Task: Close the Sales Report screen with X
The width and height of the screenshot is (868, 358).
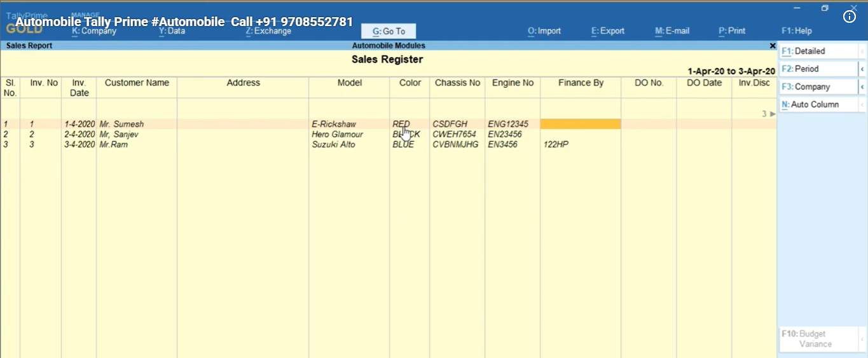Action: tap(773, 46)
